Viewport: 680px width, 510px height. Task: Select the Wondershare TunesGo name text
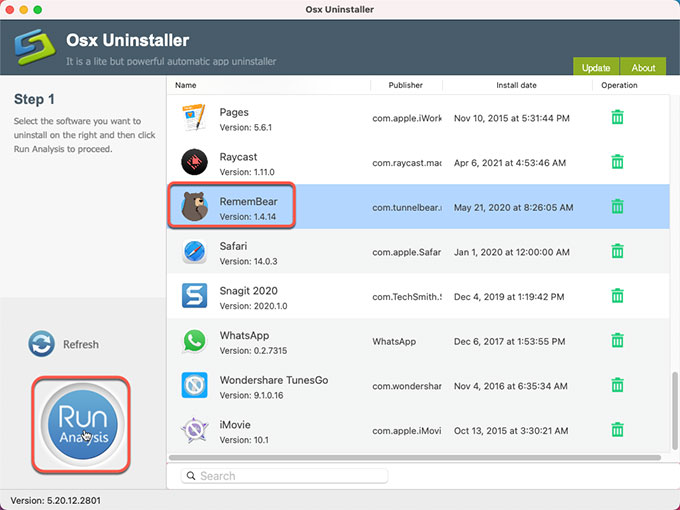(x=274, y=380)
